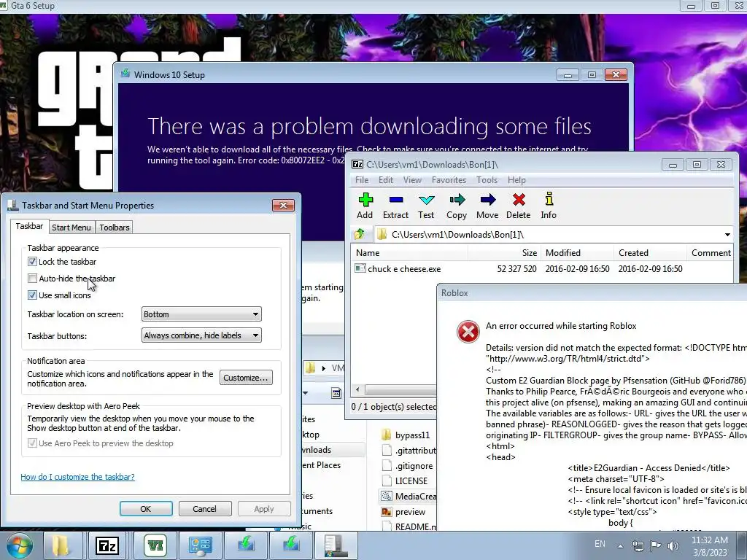Screen dimensions: 747x560
Task: Click Cancel in Taskbar Properties
Action: tap(205, 508)
